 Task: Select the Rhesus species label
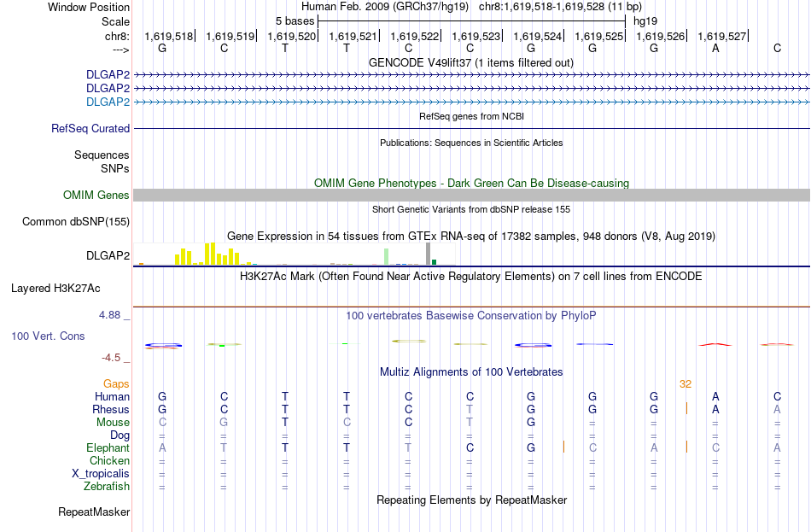click(x=111, y=409)
